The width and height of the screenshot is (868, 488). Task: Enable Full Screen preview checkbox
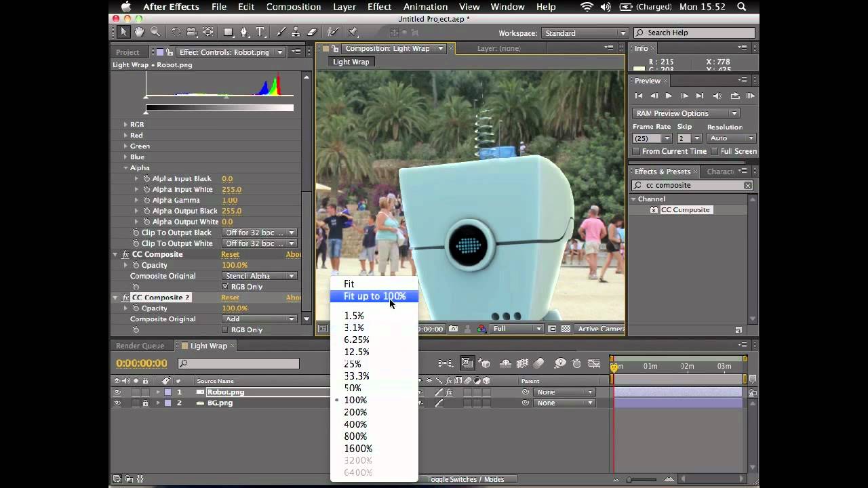715,151
